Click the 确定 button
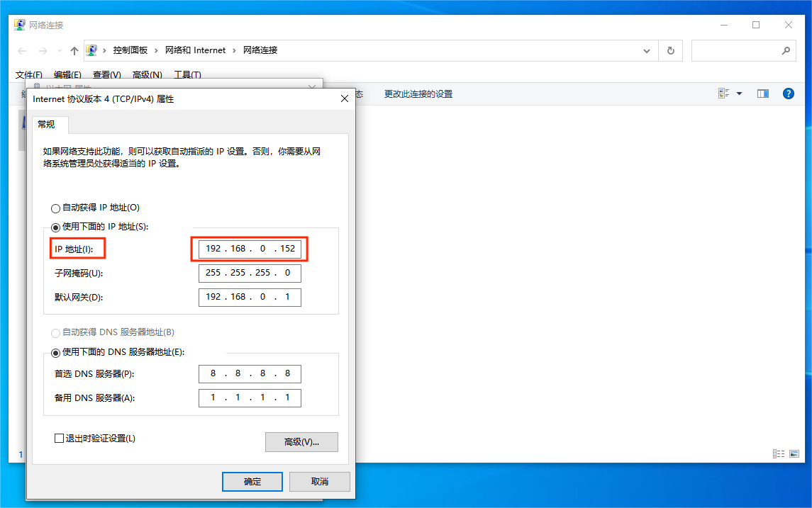Image resolution: width=812 pixels, height=508 pixels. tap(252, 481)
